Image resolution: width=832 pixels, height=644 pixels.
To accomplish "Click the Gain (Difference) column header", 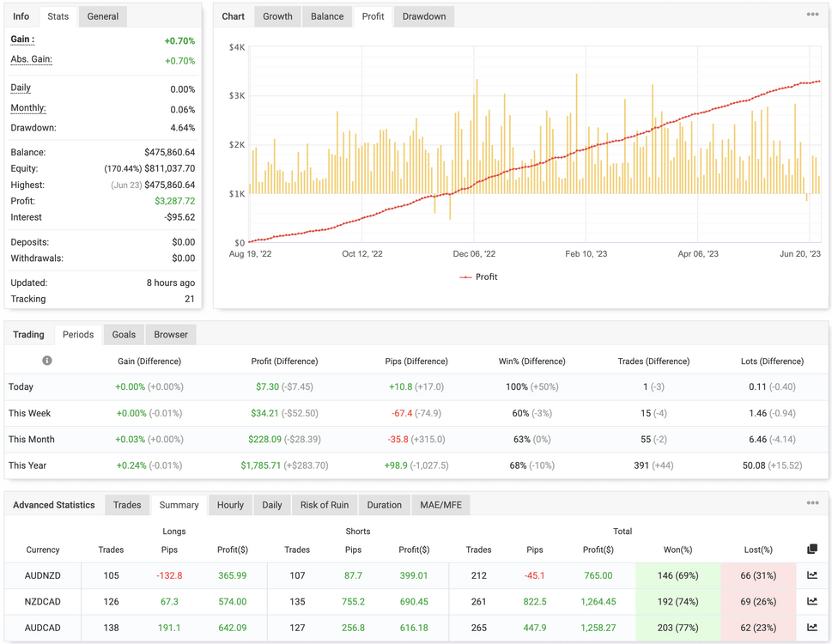I will (x=149, y=361).
